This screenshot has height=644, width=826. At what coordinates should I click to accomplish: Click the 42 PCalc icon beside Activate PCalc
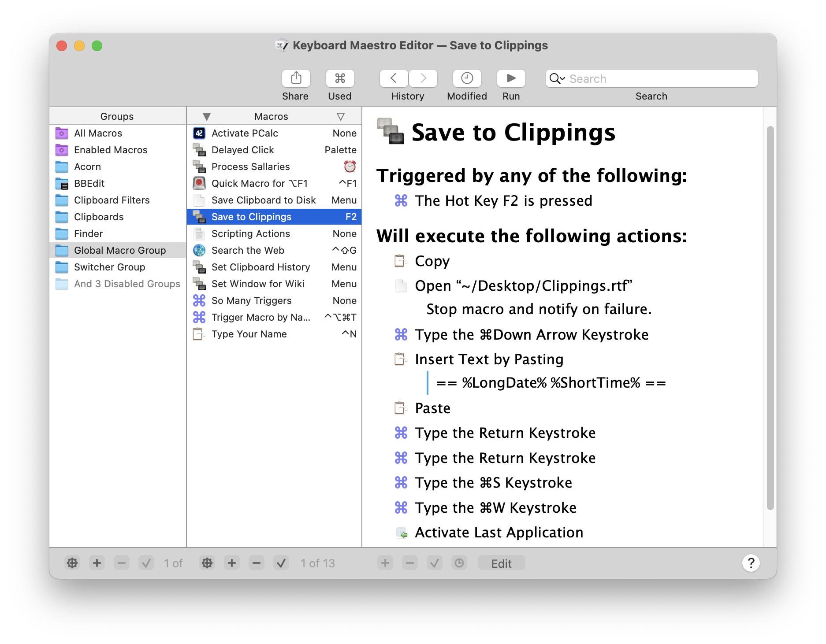tap(199, 133)
